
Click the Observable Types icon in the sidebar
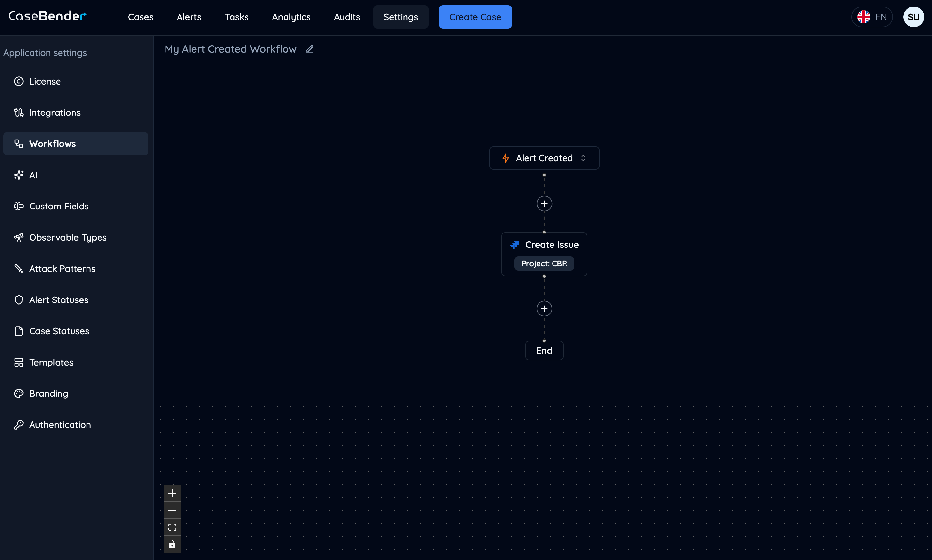[x=19, y=237]
